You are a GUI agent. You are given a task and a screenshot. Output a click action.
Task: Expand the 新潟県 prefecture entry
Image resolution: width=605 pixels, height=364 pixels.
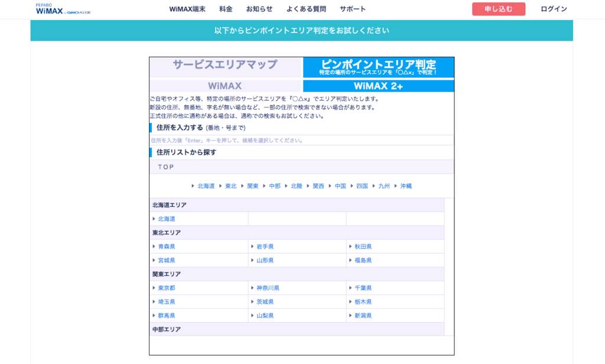(x=362, y=315)
